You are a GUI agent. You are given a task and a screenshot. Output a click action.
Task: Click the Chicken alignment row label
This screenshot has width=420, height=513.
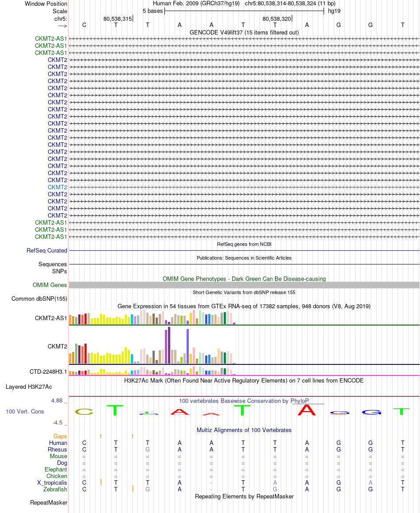[x=57, y=476]
